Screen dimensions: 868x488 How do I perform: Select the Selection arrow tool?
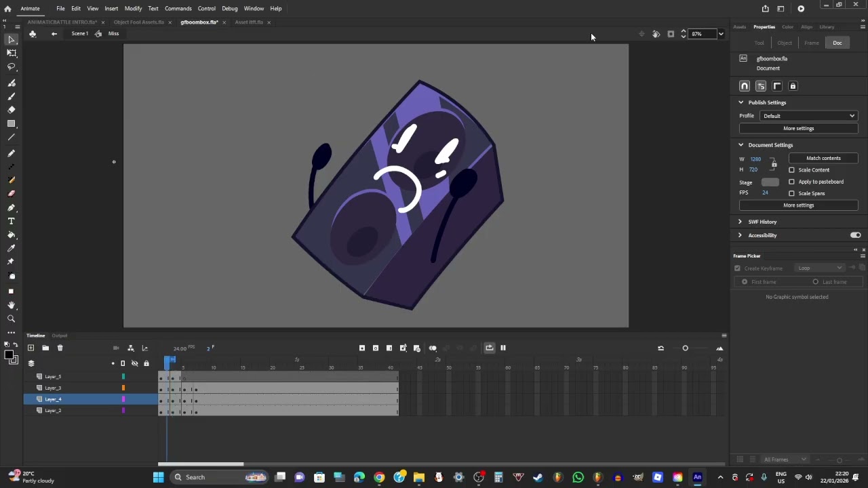point(12,39)
